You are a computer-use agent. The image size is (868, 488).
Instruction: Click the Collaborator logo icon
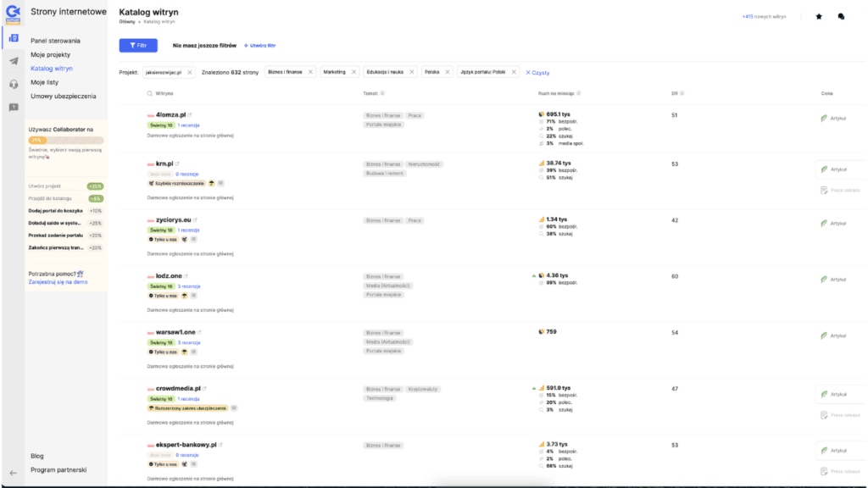(13, 14)
